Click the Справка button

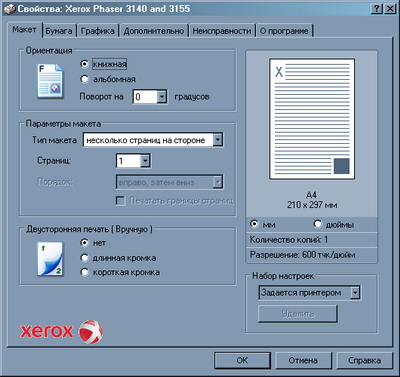[364, 360]
